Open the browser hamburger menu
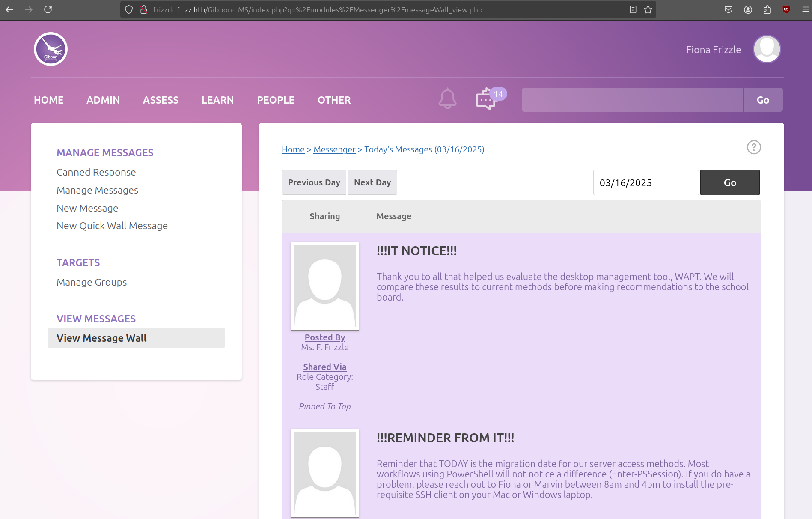This screenshot has height=519, width=812. pos(805,9)
